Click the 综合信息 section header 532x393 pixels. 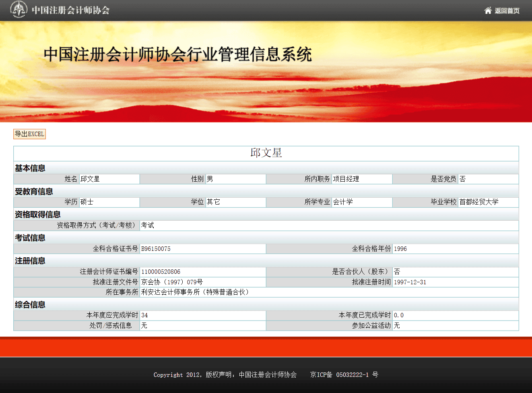click(x=30, y=305)
